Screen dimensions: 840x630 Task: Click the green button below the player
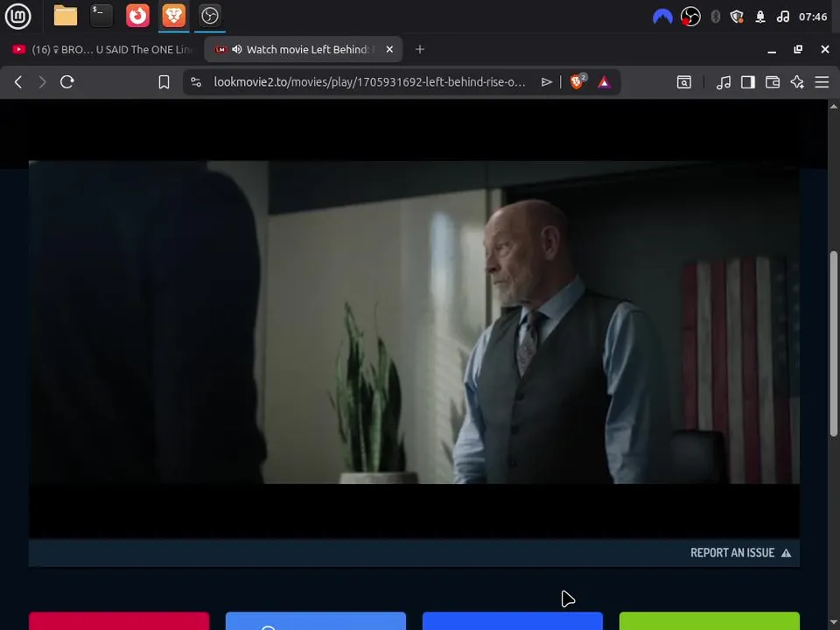710,621
